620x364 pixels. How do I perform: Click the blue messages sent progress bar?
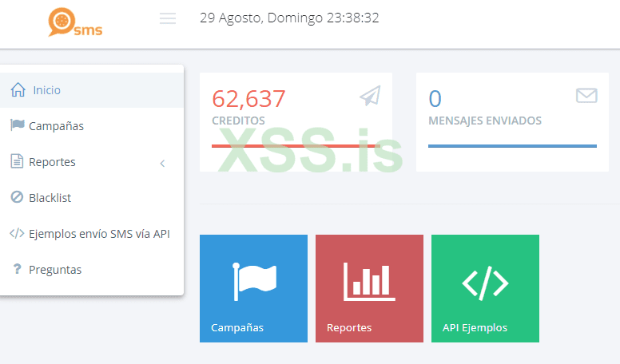coord(512,146)
